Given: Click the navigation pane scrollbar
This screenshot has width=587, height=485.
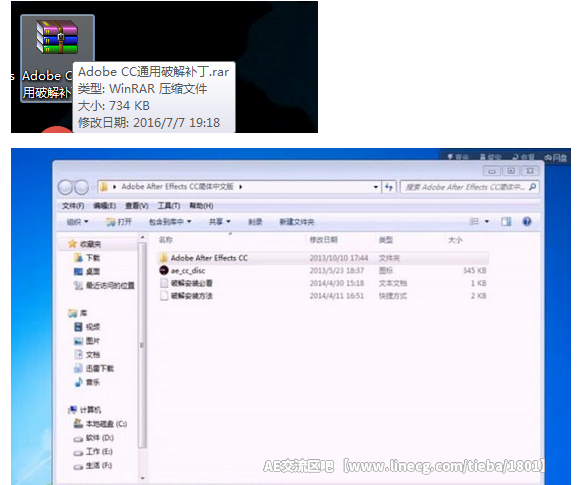Looking at the screenshot, I should pos(142,345).
